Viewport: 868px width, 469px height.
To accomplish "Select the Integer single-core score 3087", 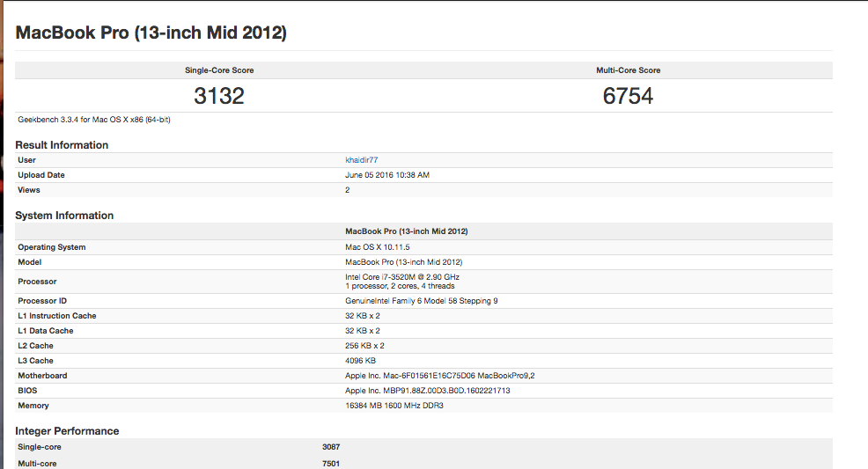I will pos(331,447).
